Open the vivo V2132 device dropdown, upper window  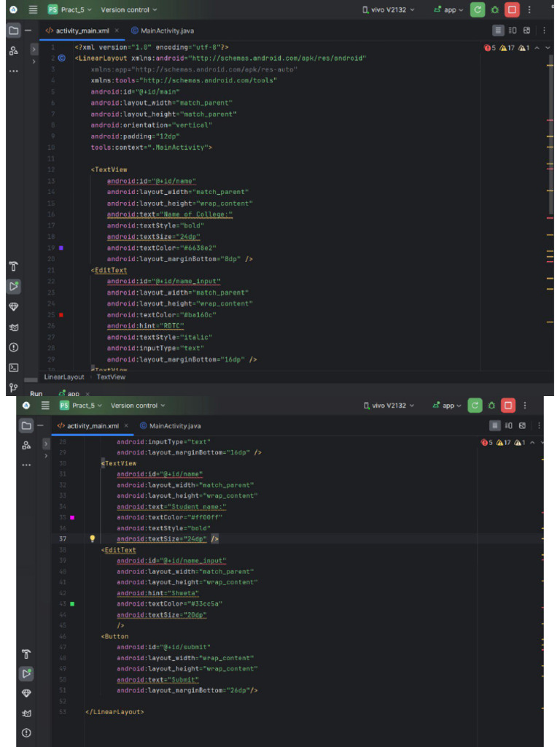click(x=389, y=9)
